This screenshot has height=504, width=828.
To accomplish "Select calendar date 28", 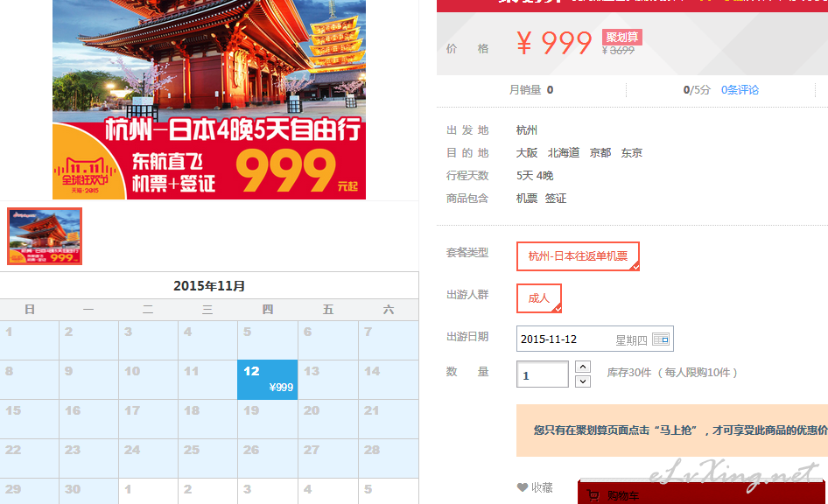I will click(388, 458).
